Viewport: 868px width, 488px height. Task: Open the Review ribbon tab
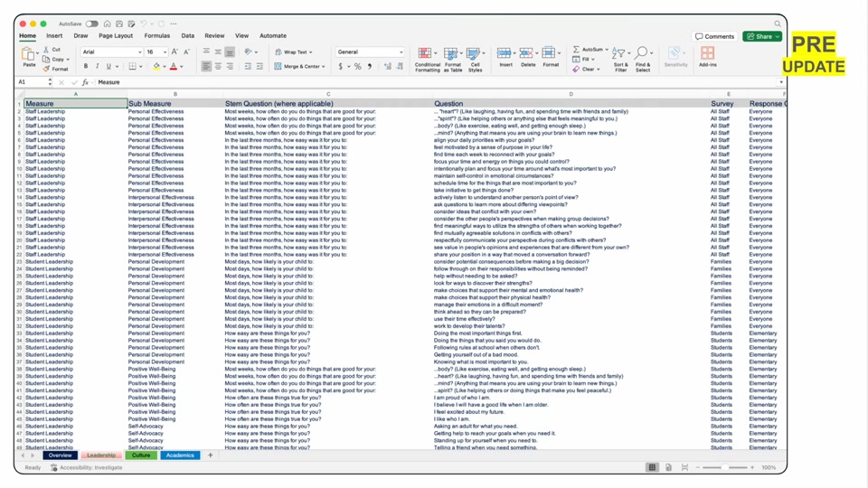214,35
